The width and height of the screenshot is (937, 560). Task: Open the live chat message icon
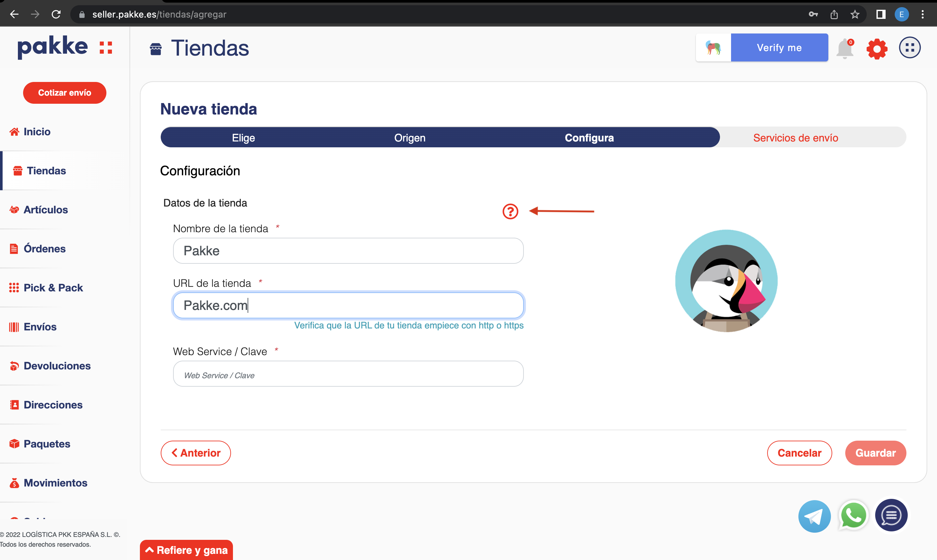(x=891, y=515)
